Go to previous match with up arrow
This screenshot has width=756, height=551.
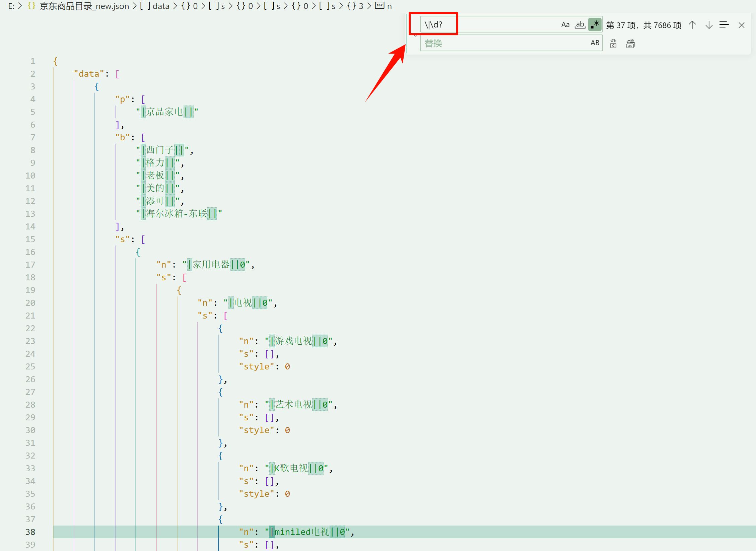[x=692, y=25]
